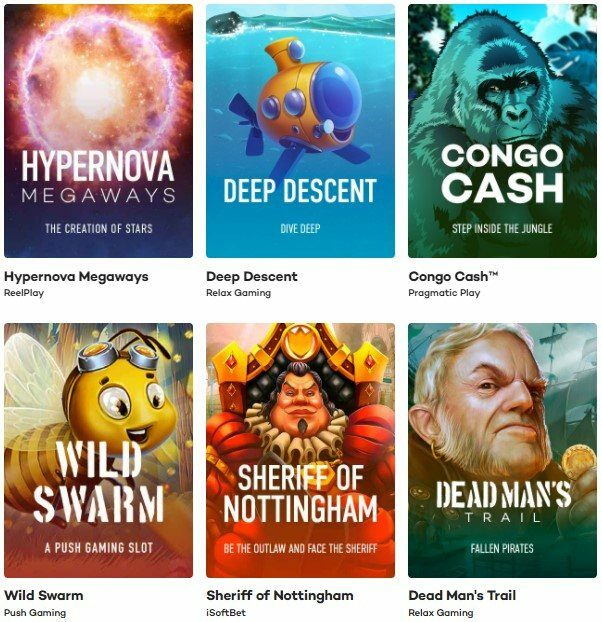Select the iSoftBet provider label
Screen dimensions: 602x622
click(226, 612)
